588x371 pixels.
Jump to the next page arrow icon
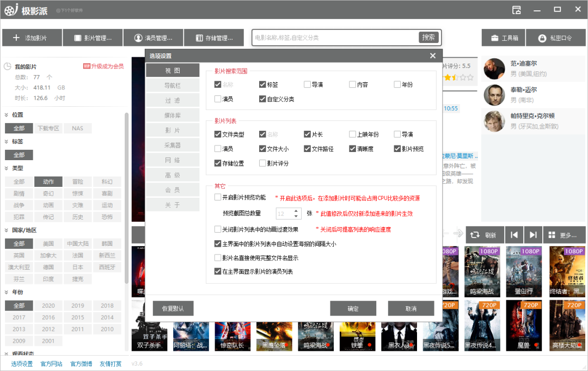pos(533,235)
